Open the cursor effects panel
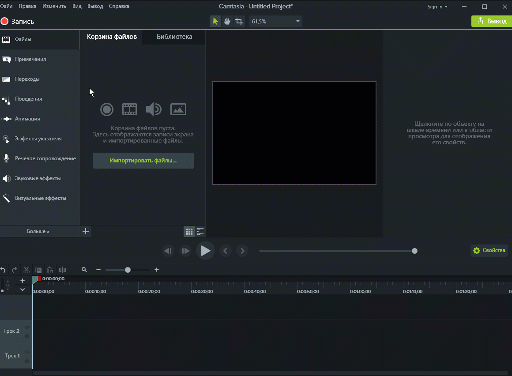This screenshot has height=376, width=512. 40,139
